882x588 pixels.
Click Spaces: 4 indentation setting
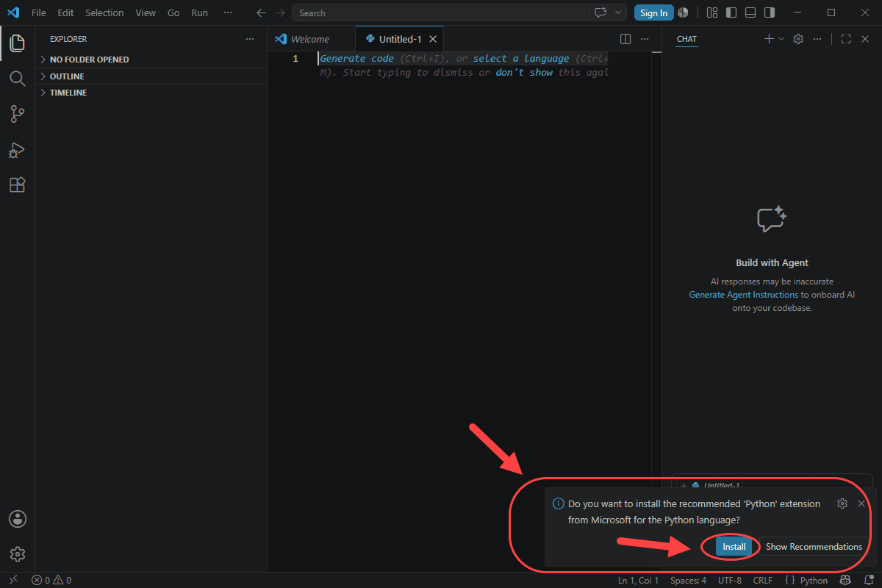pos(689,581)
